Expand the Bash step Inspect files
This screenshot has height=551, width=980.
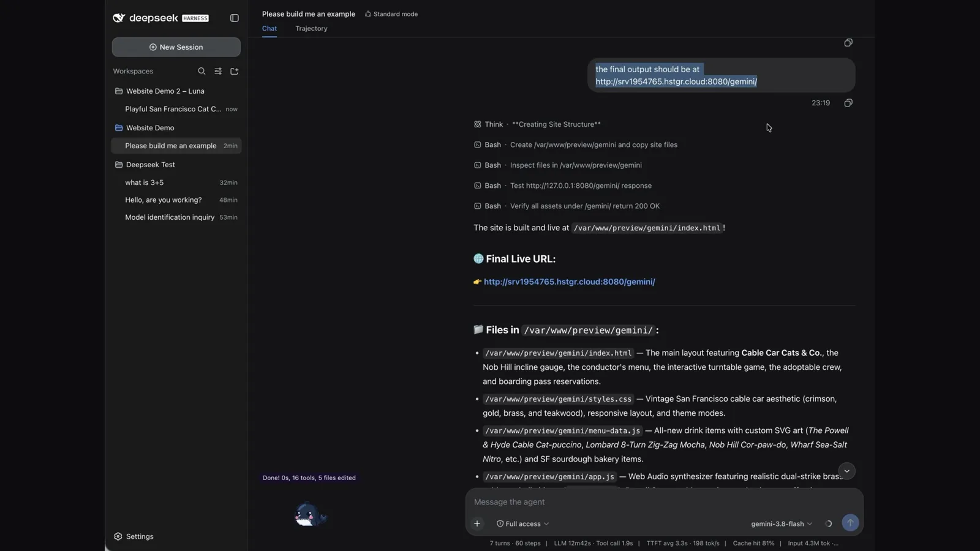(x=557, y=165)
